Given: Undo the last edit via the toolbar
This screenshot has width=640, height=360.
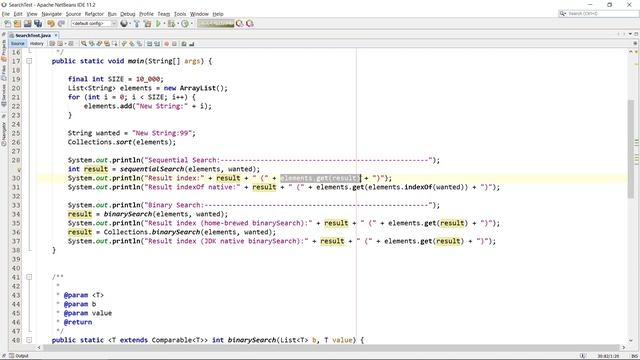Looking at the screenshot, I should (51, 24).
